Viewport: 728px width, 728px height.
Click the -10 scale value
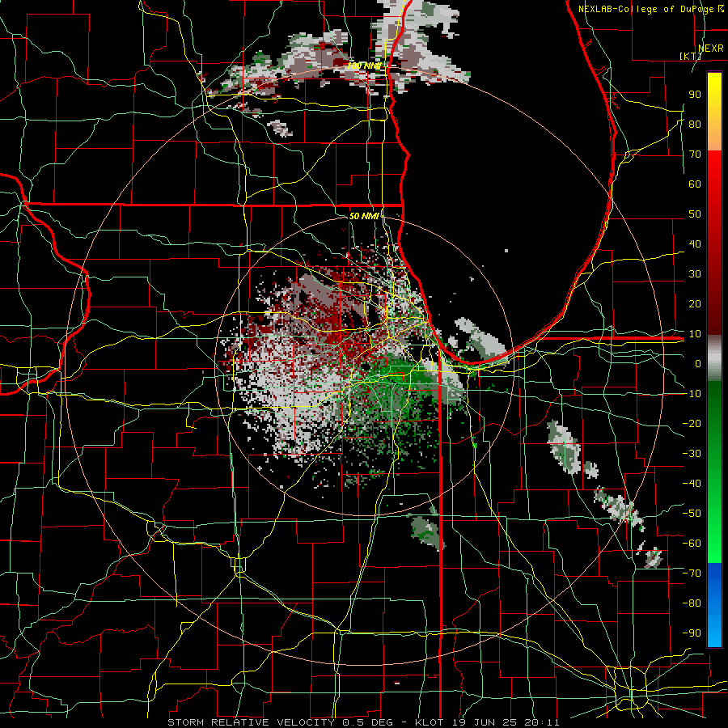692,394
